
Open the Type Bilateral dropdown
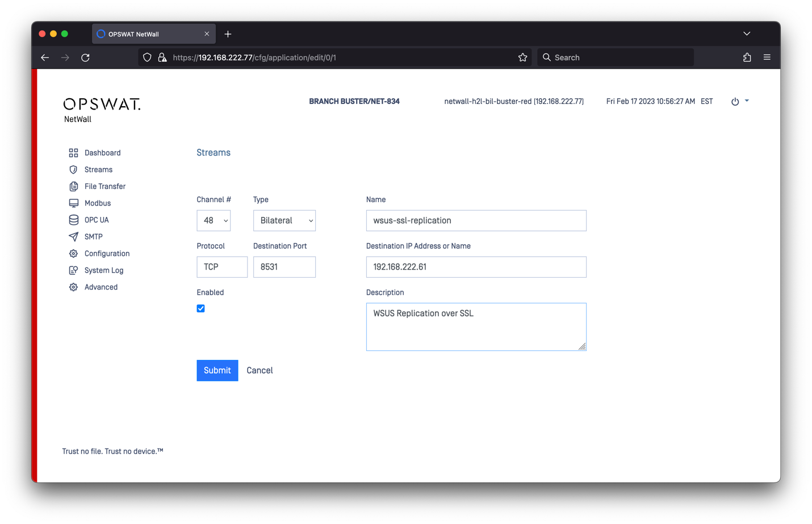284,220
